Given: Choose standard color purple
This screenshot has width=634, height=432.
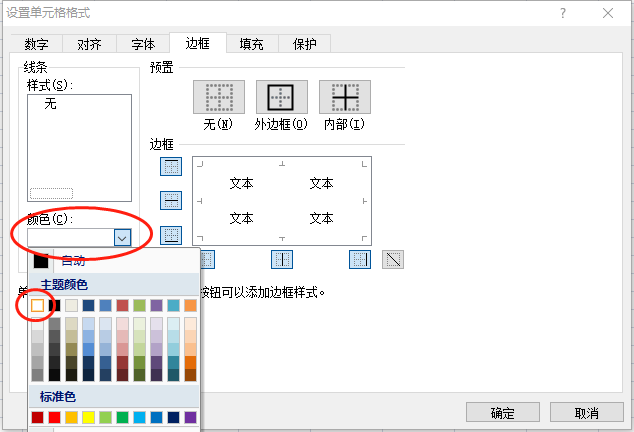Looking at the screenshot, I should pos(190,417).
